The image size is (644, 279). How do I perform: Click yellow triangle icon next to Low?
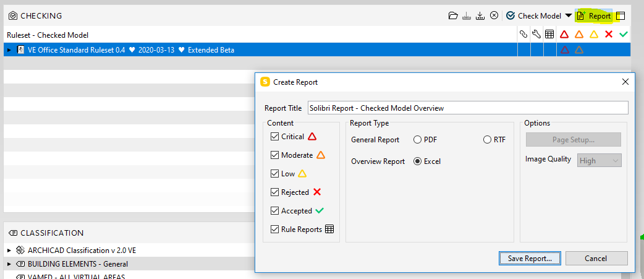(302, 173)
